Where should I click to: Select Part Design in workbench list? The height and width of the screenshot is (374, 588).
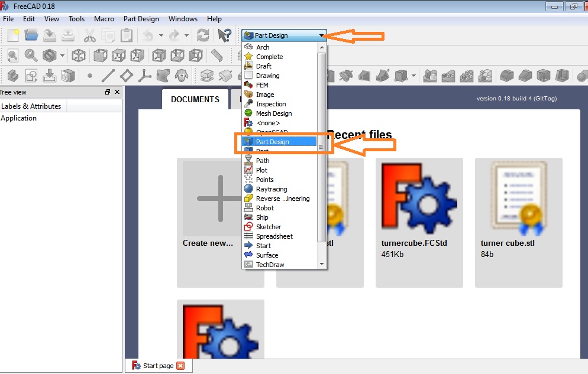(280, 142)
